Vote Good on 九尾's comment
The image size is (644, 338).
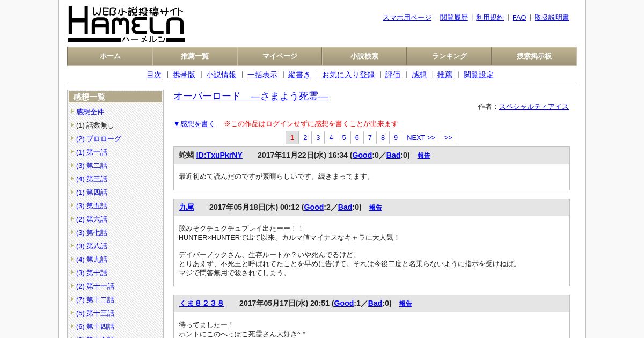point(314,207)
